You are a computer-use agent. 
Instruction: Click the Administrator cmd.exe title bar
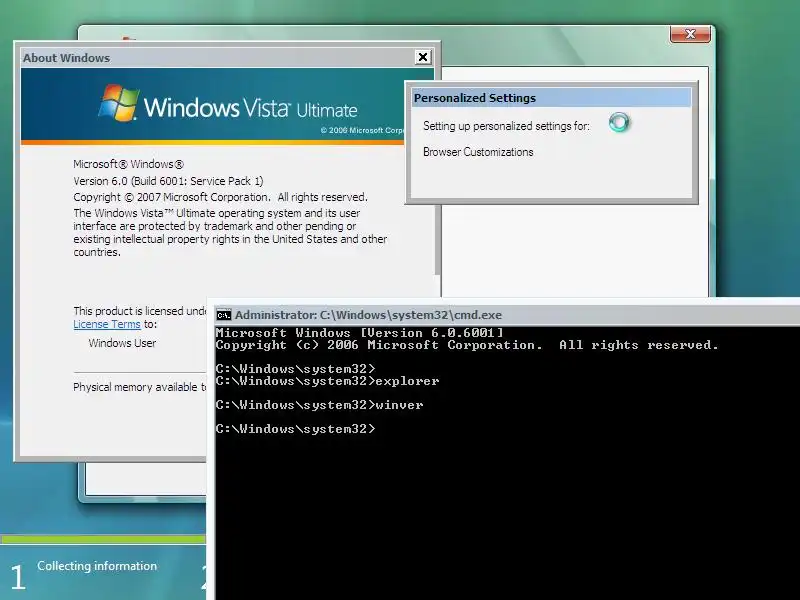pos(508,315)
